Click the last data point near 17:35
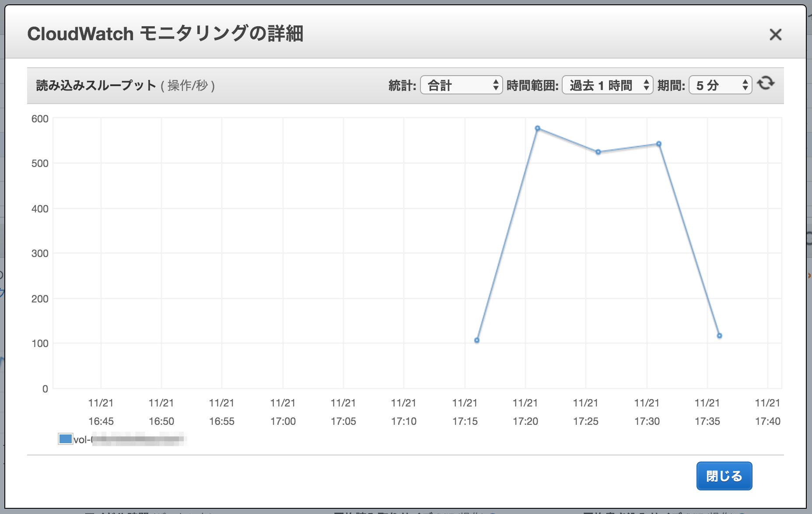 click(719, 336)
